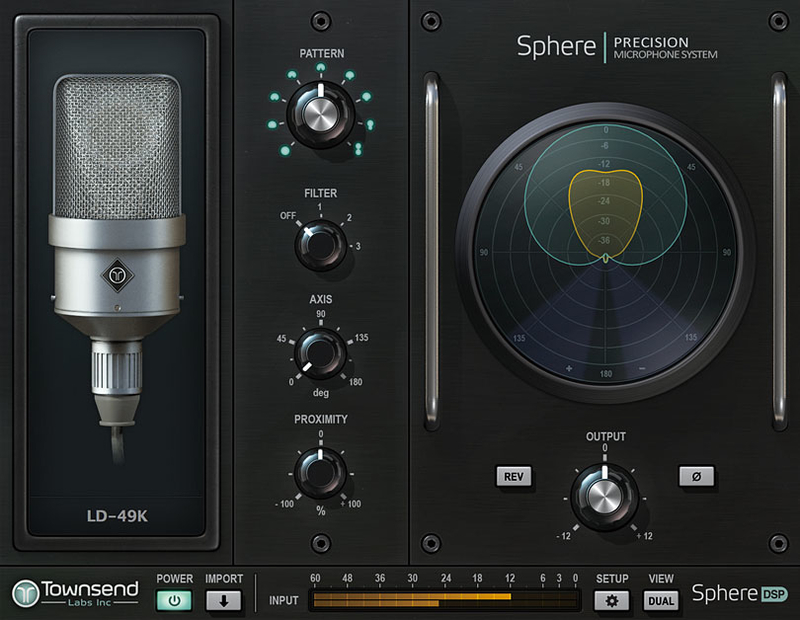Click the 180 label in polar display
800x620 pixels.
(x=606, y=374)
